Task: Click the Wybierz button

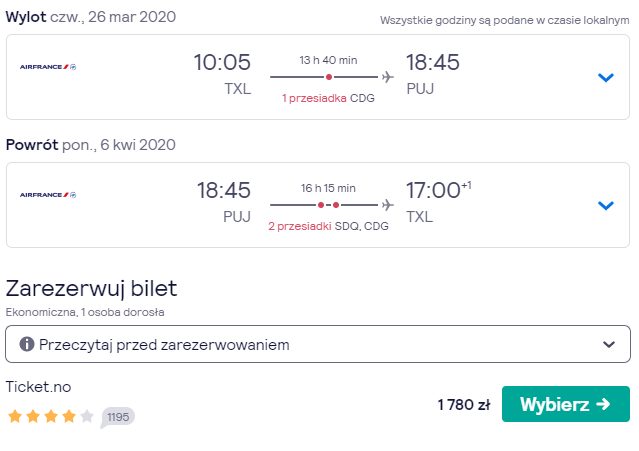Action: pos(566,404)
